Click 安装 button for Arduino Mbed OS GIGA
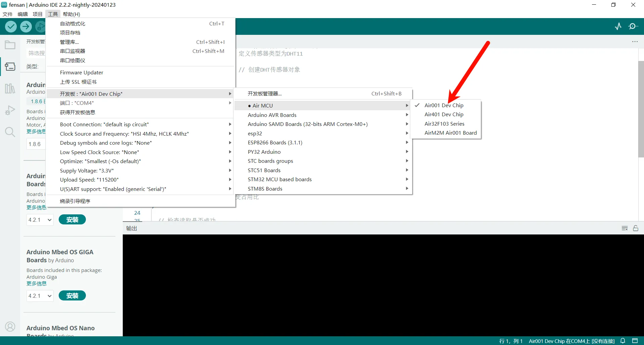Viewport: 644px width, 345px height. [x=72, y=296]
